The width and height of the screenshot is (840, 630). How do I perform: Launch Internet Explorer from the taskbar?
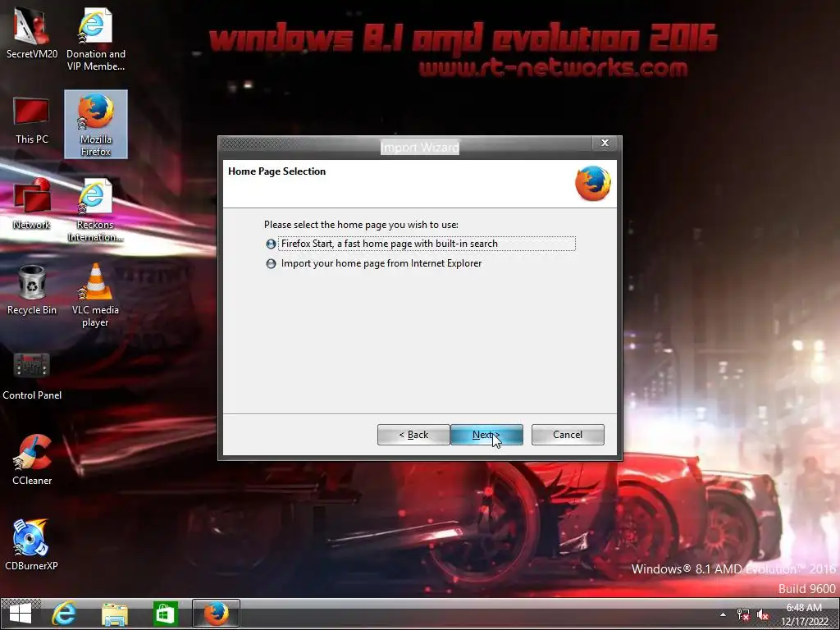point(64,614)
